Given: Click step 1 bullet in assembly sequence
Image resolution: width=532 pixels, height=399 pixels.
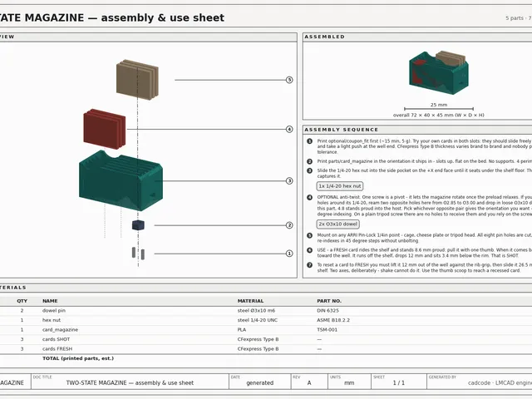Looking at the screenshot, I should click(309, 141).
